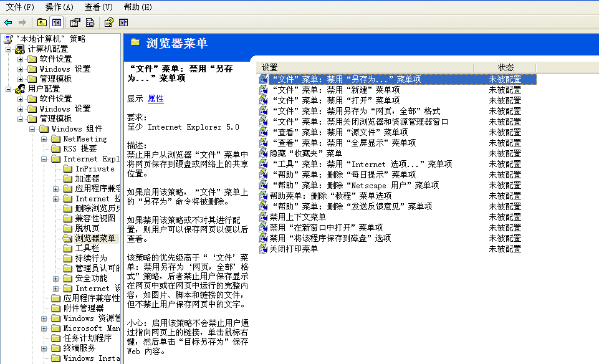The width and height of the screenshot is (599, 364).
Task: Expand the 安全功能 tree node
Action: pos(57,279)
